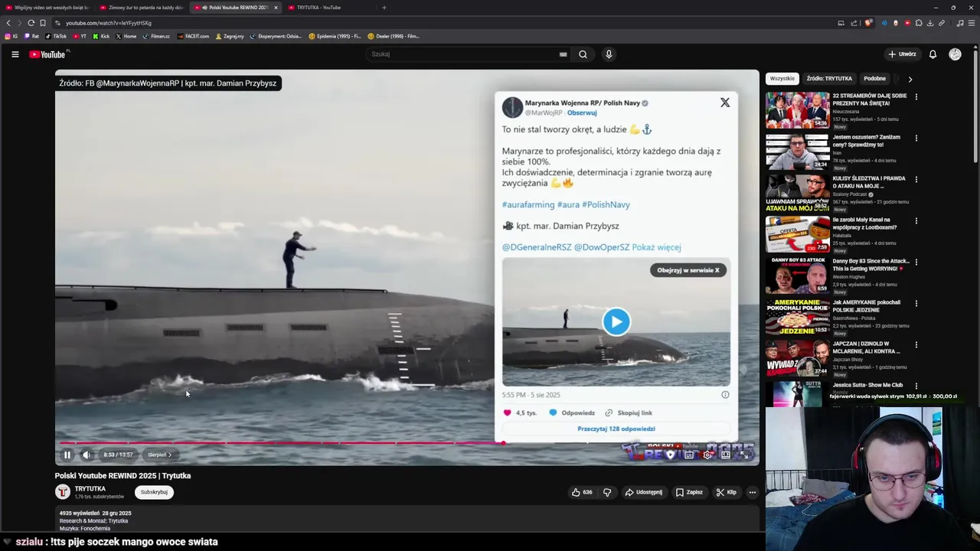
Task: Open the YouTube guide hamburger menu
Action: pos(15,54)
